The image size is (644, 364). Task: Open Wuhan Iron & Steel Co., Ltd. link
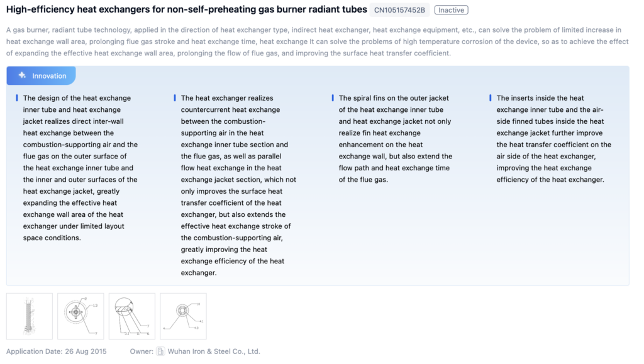click(x=214, y=351)
